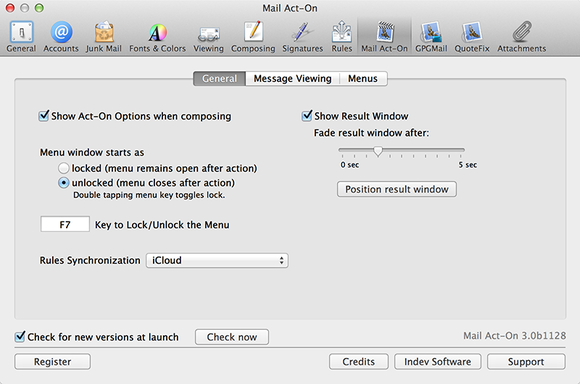The width and height of the screenshot is (580, 384).
Task: Open the Credits button
Action: [x=358, y=361]
